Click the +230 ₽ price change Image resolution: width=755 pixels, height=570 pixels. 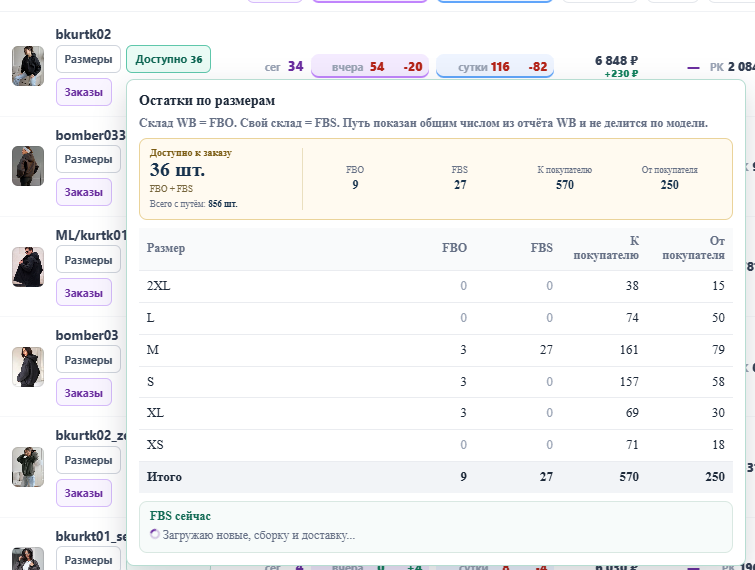coord(621,74)
